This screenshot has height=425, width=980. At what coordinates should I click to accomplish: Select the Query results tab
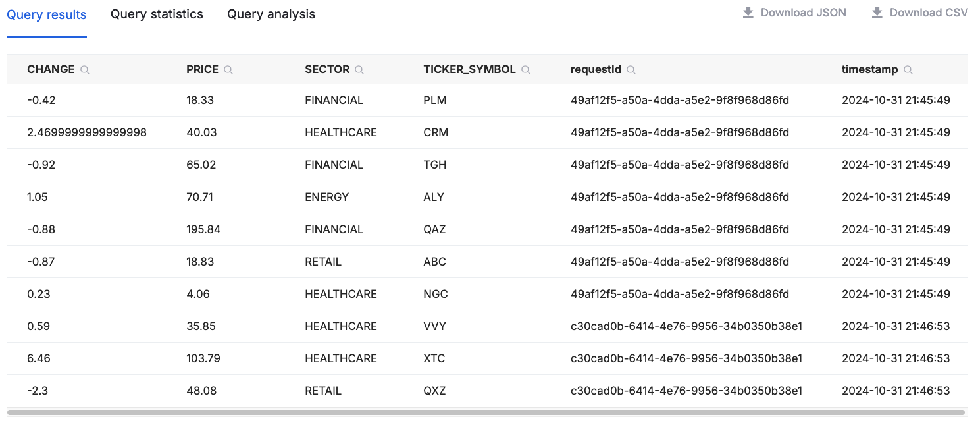click(x=47, y=14)
